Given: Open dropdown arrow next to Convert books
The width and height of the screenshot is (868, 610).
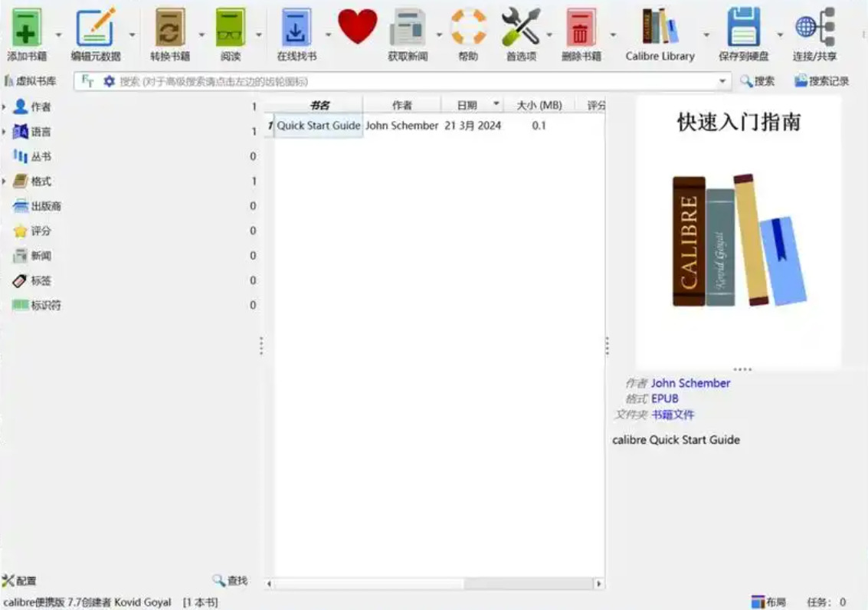Looking at the screenshot, I should [201, 35].
